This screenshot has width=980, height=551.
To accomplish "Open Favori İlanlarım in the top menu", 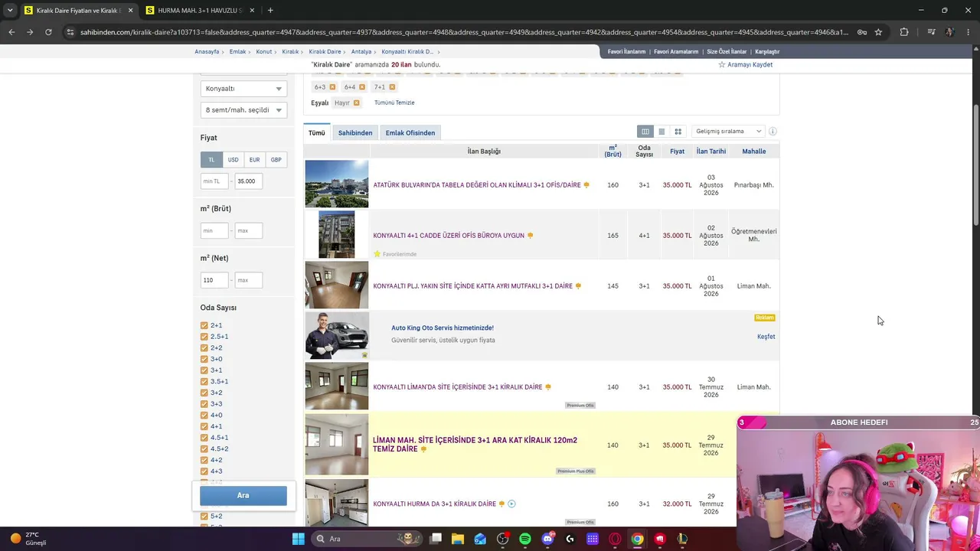I will [x=626, y=51].
